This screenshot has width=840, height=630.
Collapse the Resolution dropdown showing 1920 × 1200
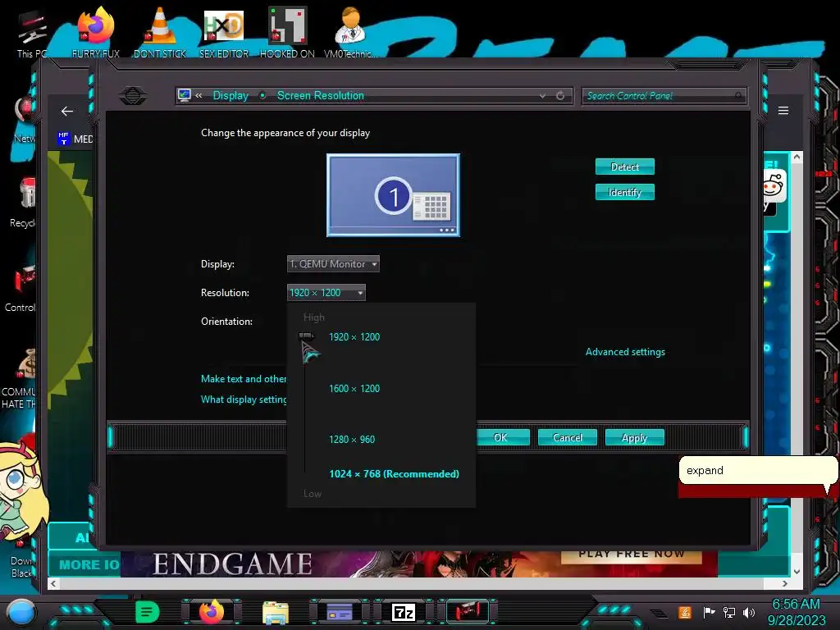[x=326, y=293]
